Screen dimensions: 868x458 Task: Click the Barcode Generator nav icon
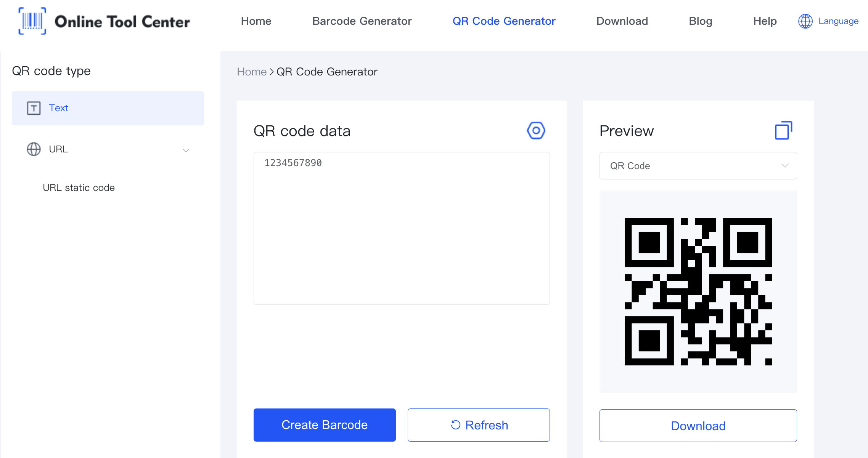[x=362, y=21]
